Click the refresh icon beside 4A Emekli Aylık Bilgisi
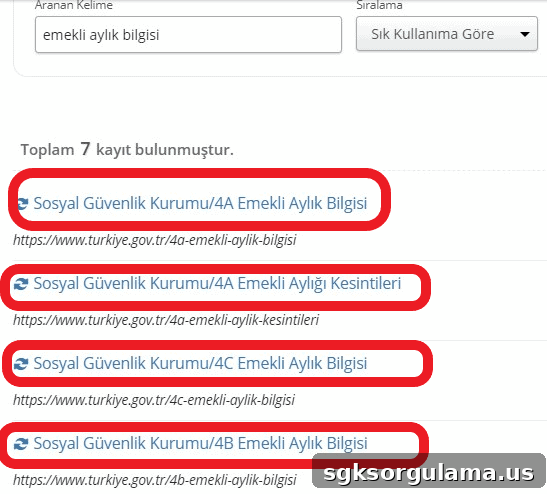 22,204
